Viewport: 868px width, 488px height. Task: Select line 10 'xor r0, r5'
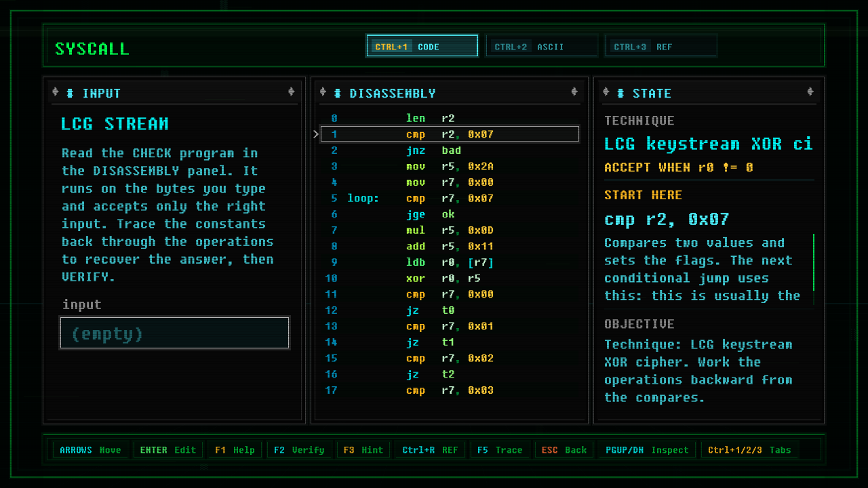[450, 279]
